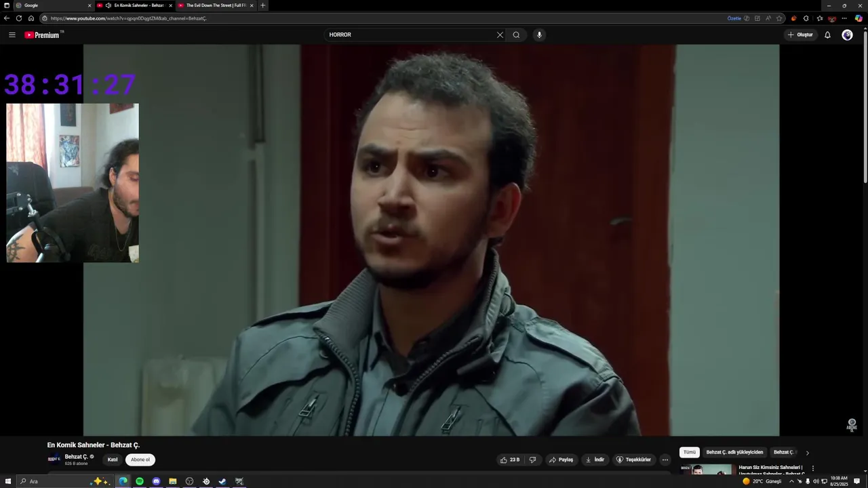The height and width of the screenshot is (488, 868).
Task: Open browser settings and more menu
Action: [x=844, y=18]
